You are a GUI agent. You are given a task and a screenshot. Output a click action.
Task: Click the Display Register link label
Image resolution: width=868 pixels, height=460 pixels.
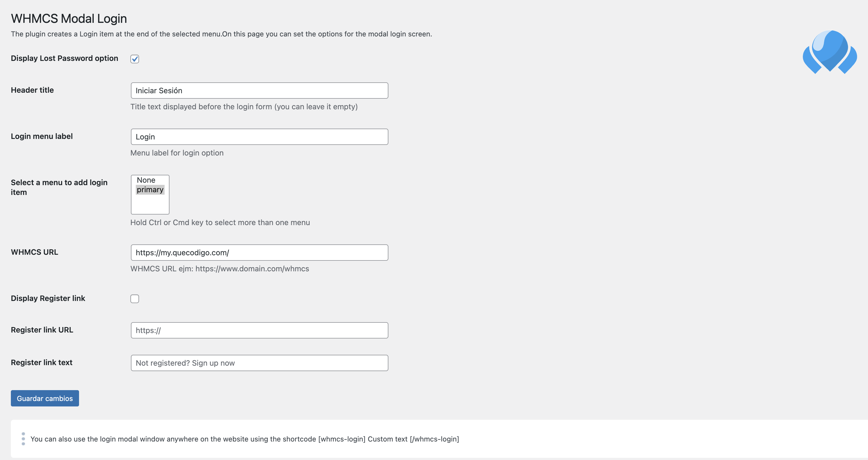[x=48, y=299]
